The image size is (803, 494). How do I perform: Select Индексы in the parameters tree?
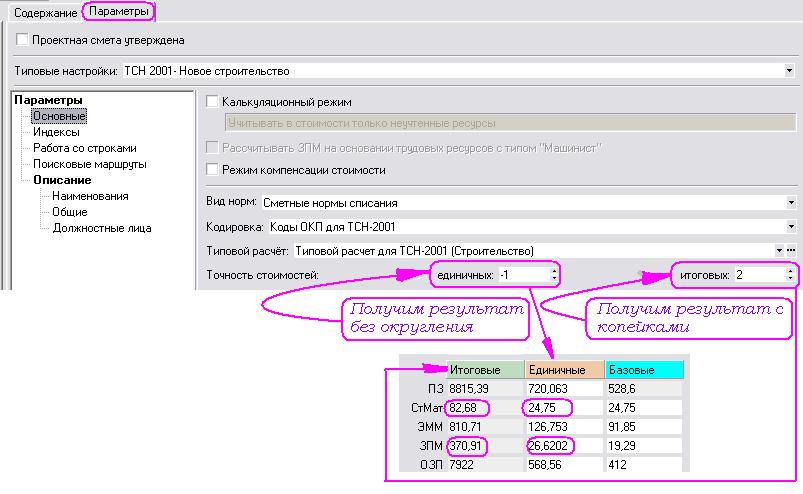(x=56, y=132)
